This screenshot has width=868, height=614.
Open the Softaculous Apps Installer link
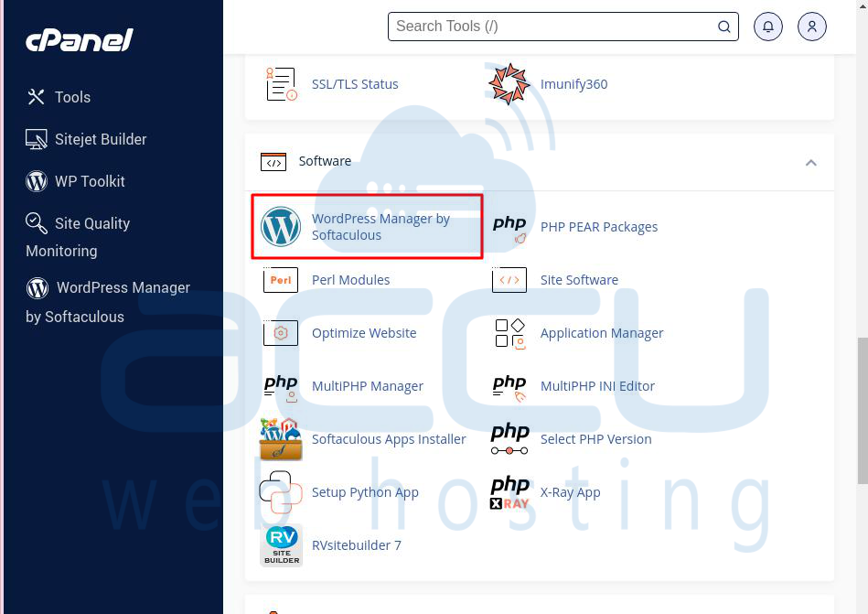point(389,439)
